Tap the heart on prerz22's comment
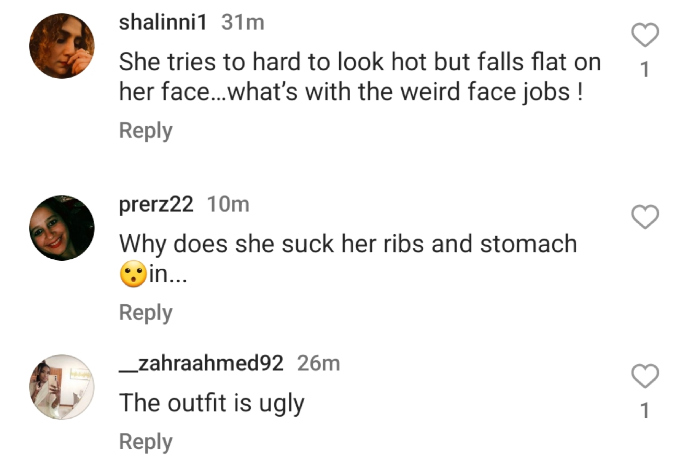 (647, 216)
